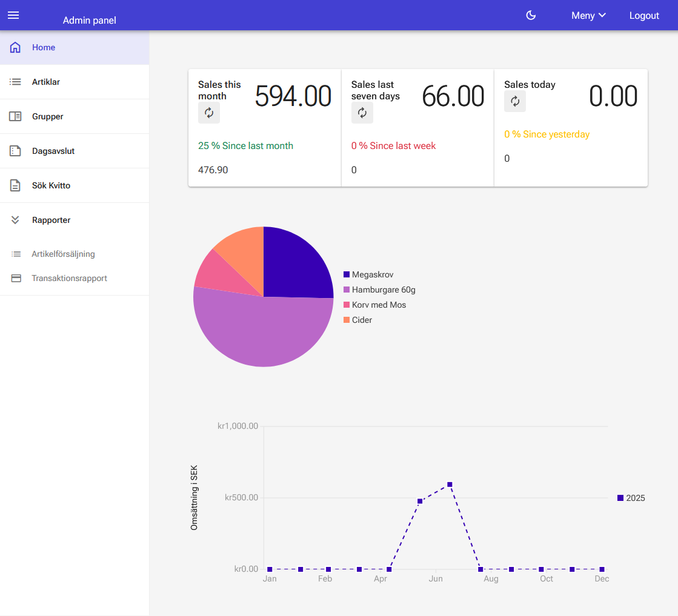Open Artiklar from the sidebar
Image resolution: width=678 pixels, height=616 pixels.
coord(46,82)
